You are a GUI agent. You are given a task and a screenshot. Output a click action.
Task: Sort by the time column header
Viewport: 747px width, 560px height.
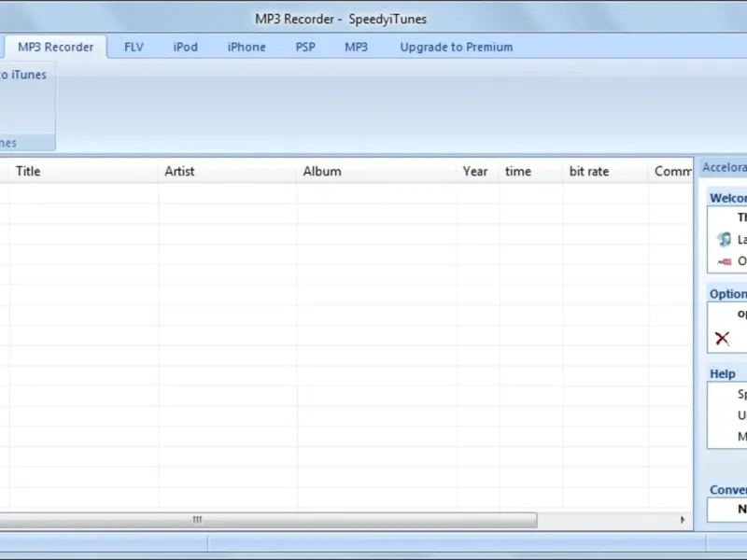click(x=531, y=172)
